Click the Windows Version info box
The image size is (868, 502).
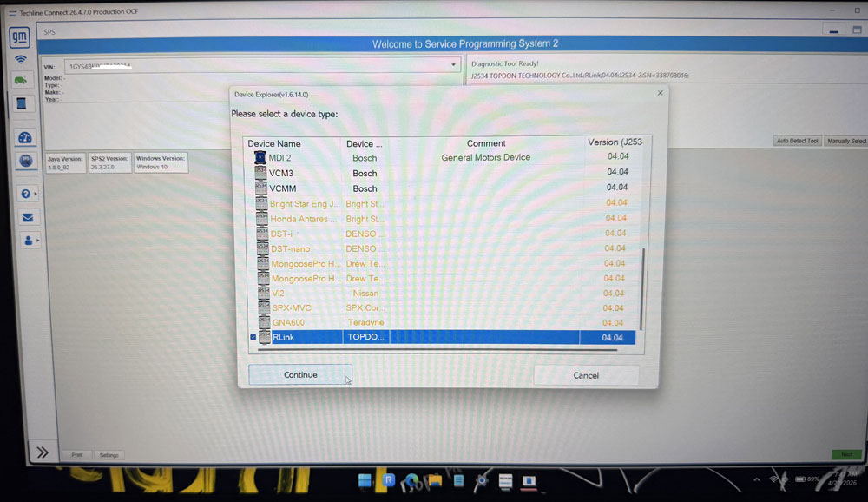tap(161, 162)
